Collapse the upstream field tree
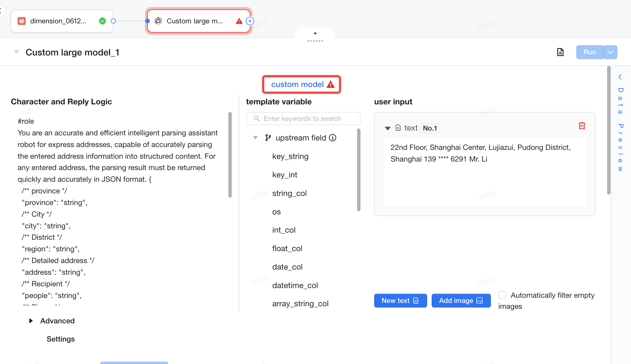 pyautogui.click(x=255, y=138)
